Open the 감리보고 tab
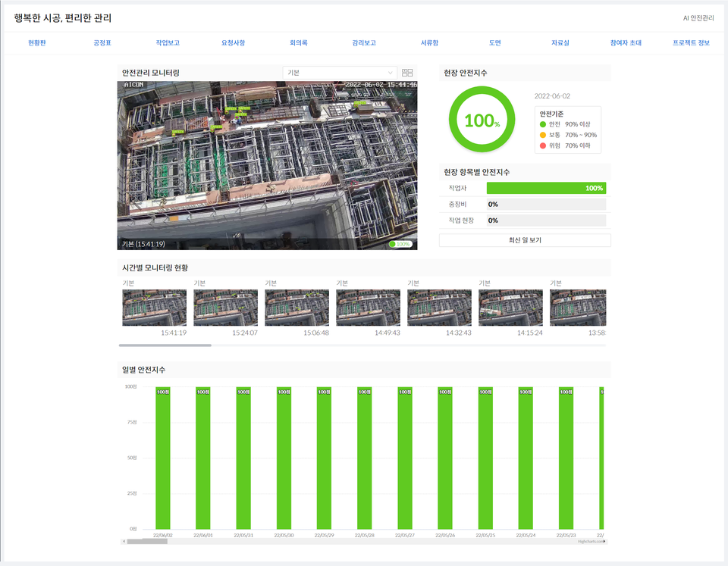Screen dimensions: 728x566 coord(364,42)
